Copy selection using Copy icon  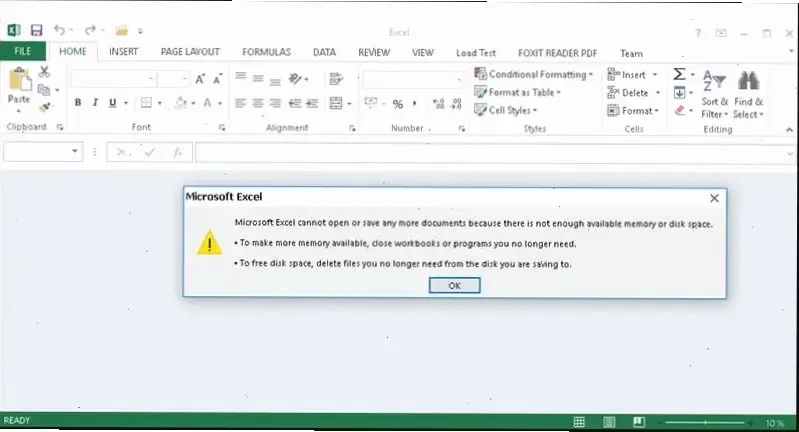(44, 90)
